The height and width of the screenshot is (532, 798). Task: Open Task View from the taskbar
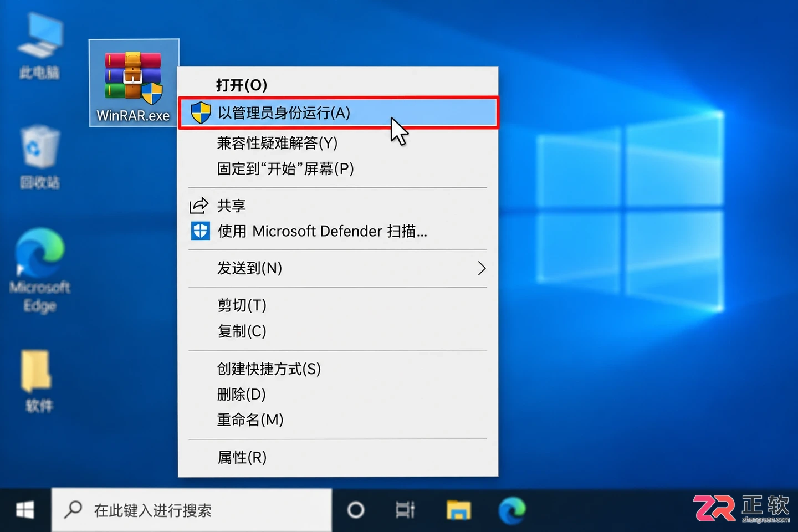coord(406,510)
